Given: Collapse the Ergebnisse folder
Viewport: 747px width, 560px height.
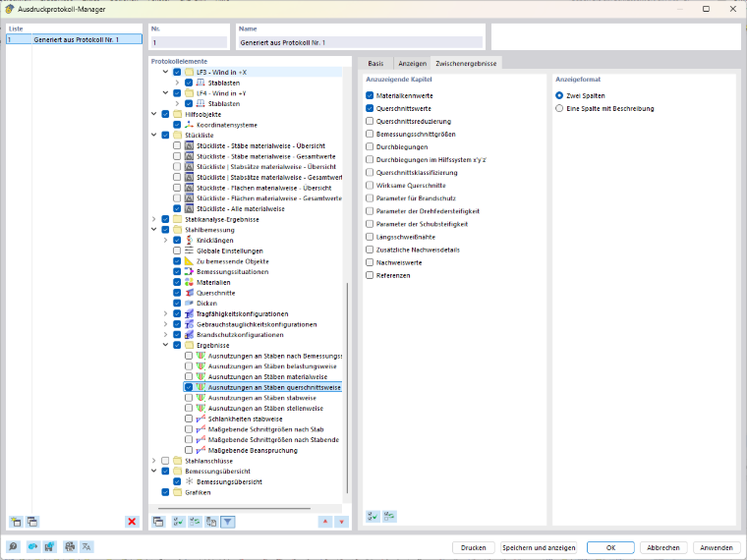Looking at the screenshot, I should pos(165,345).
